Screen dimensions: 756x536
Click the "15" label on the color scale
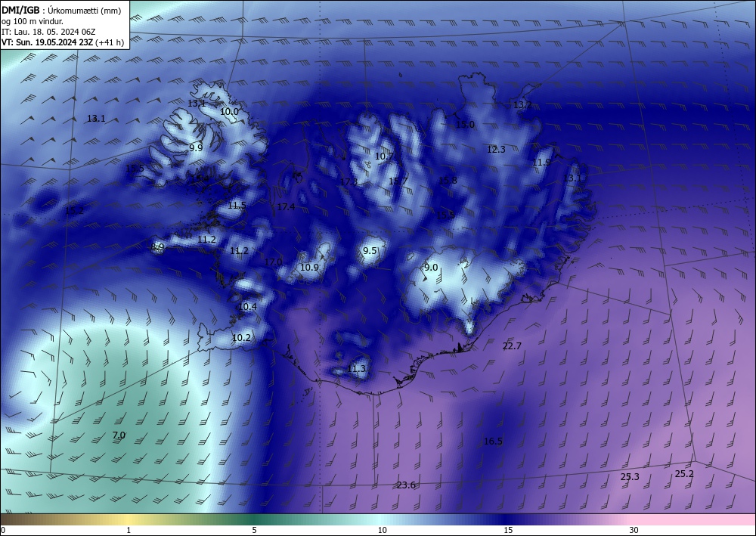[x=508, y=531]
